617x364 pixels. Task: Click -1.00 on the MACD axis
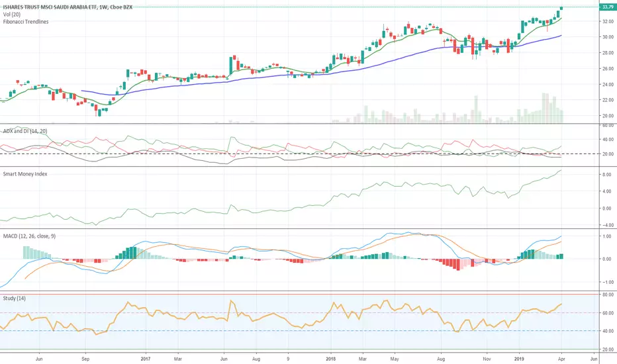pos(606,282)
